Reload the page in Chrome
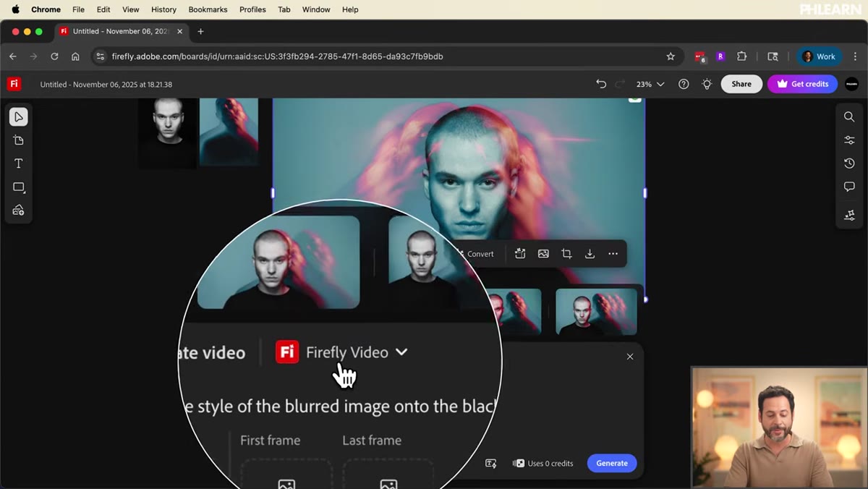This screenshot has width=868, height=489. pos(54,56)
